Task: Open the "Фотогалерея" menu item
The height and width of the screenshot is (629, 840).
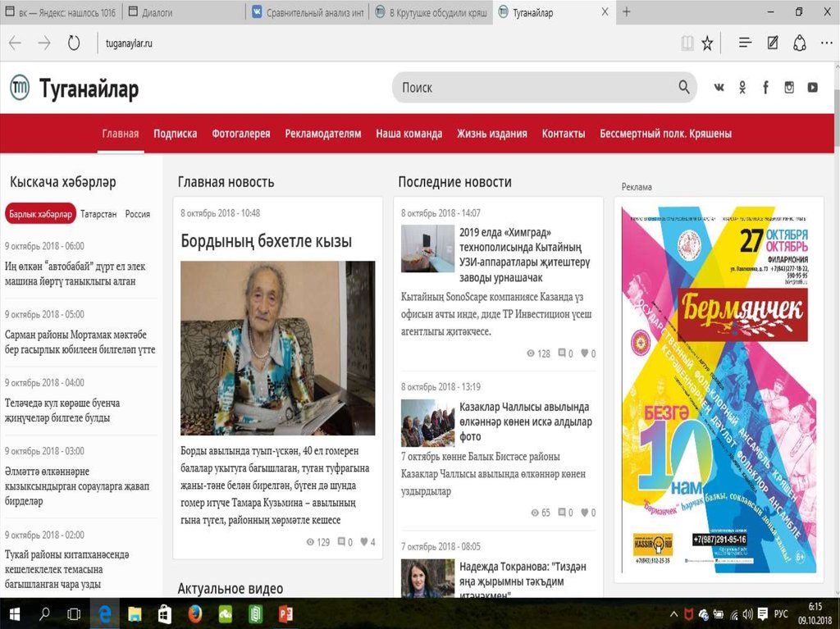Action: click(x=241, y=134)
